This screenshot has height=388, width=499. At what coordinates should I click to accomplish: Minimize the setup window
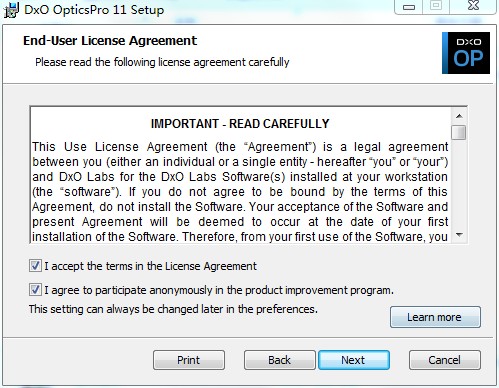[409, 7]
